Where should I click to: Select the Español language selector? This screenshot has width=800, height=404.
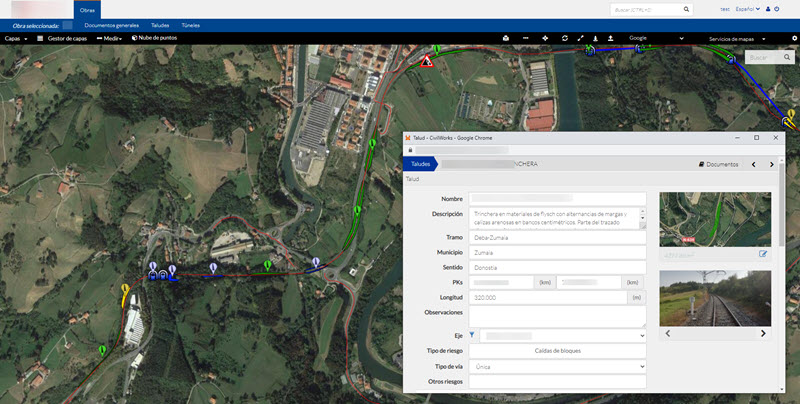747,9
